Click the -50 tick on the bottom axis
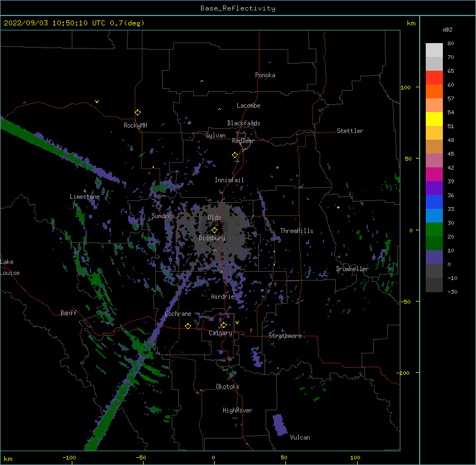Image resolution: width=476 pixels, height=465 pixels. coord(141,458)
